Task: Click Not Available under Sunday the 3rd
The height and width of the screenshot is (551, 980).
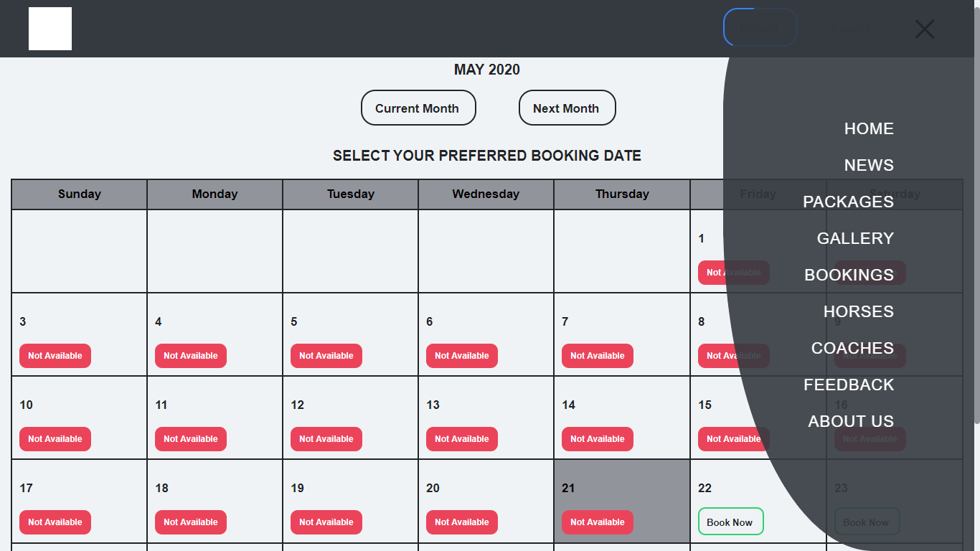Action: coord(55,356)
